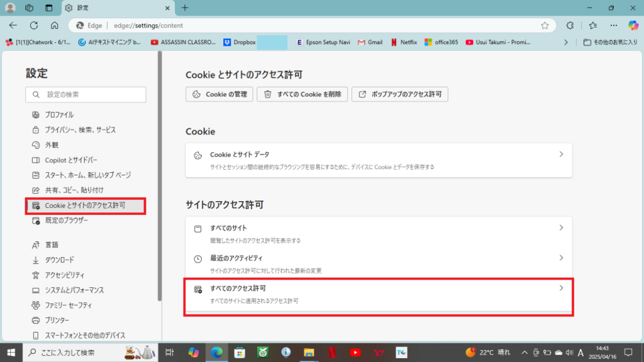This screenshot has height=362, width=644.
Task: Close the 設定 tab
Action: 167,8
